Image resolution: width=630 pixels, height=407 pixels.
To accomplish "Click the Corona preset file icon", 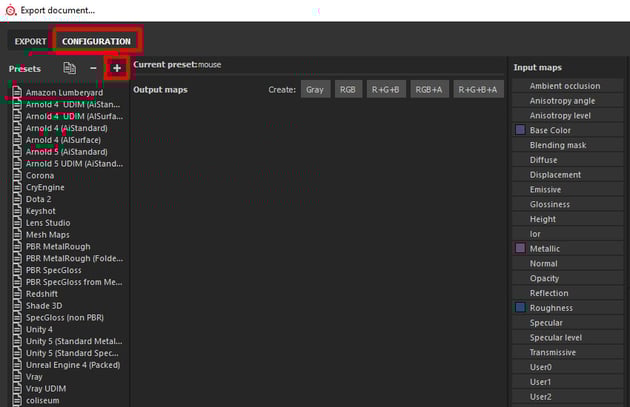I will coord(17,175).
